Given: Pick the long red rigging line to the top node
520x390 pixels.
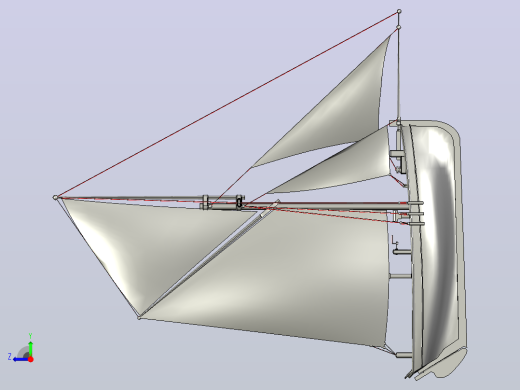Looking at the screenshot, I should [x=227, y=105].
